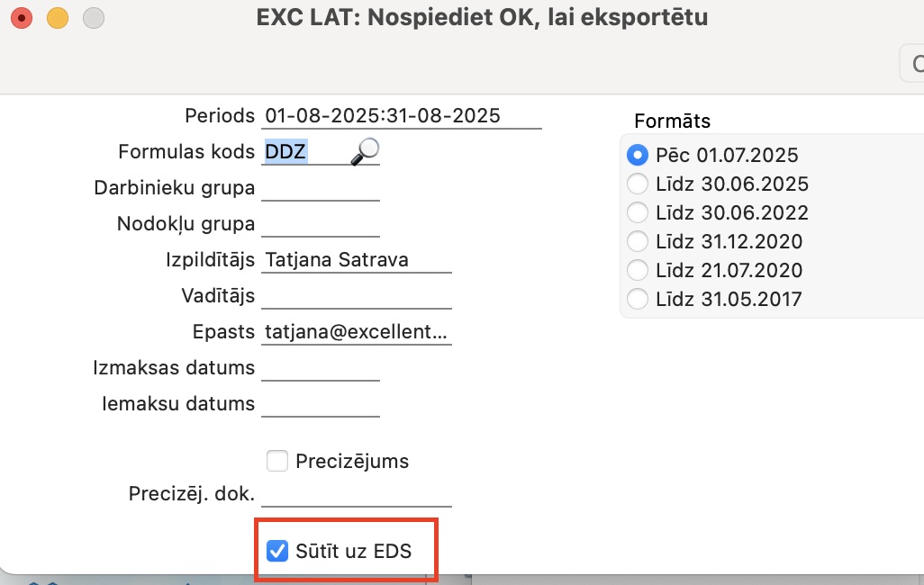The width and height of the screenshot is (924, 585).
Task: Click the Darbinieku grupa input field
Action: [x=320, y=188]
